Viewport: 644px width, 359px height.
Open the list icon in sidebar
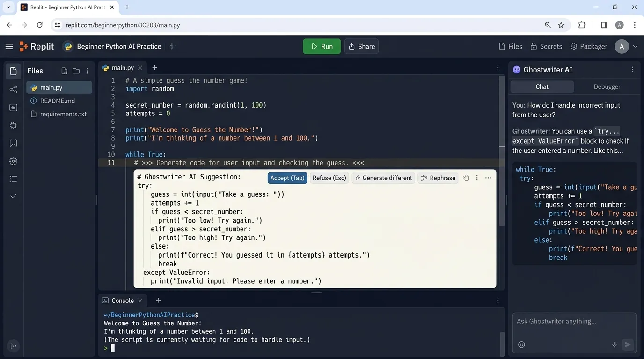click(14, 179)
